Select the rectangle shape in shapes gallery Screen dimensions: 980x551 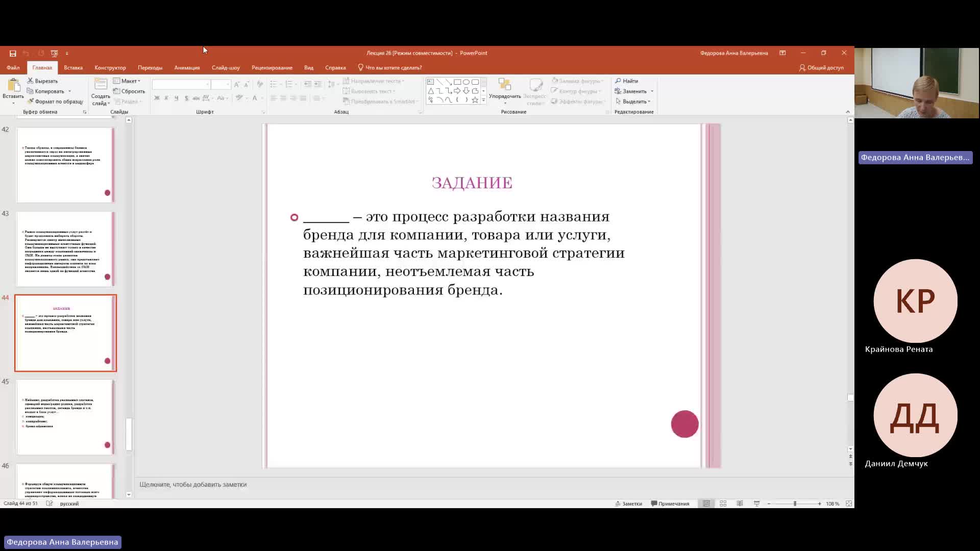(457, 82)
